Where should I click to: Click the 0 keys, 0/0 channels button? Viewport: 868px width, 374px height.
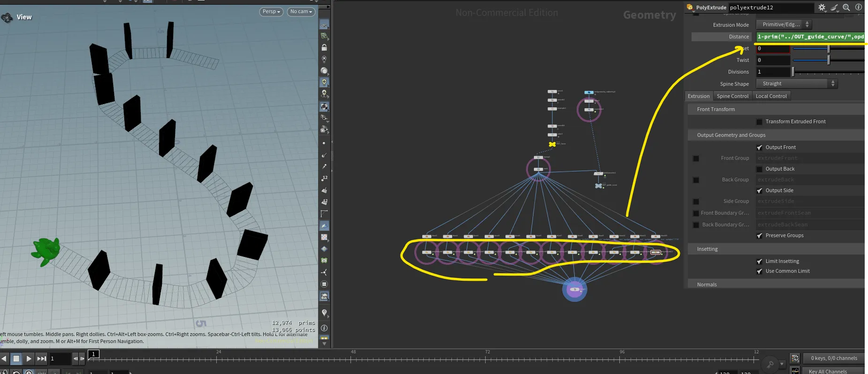point(834,358)
